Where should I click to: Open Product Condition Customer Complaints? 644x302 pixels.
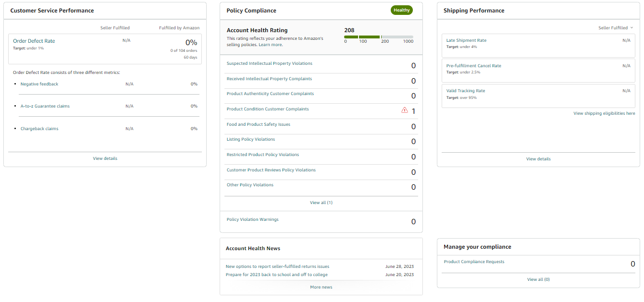click(268, 109)
